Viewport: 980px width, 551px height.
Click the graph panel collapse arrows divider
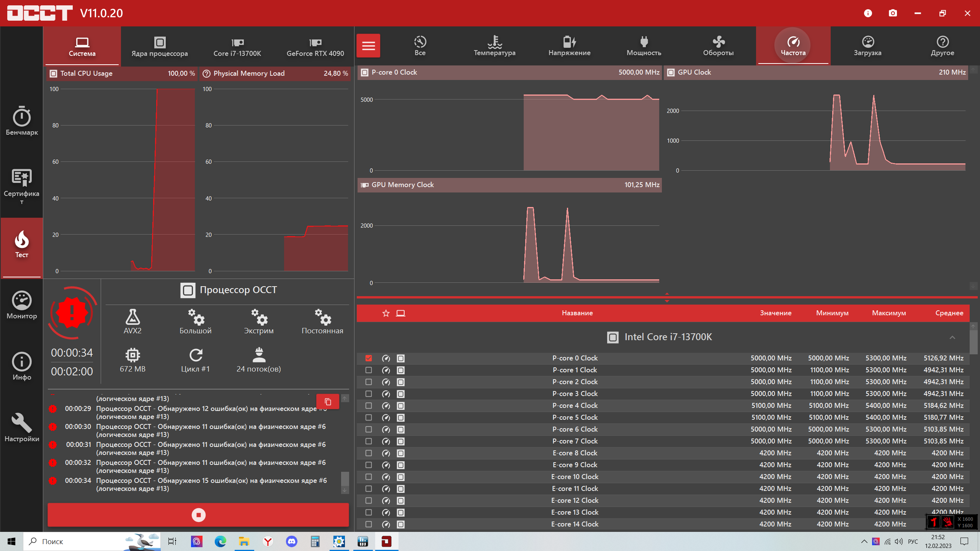[x=667, y=297]
